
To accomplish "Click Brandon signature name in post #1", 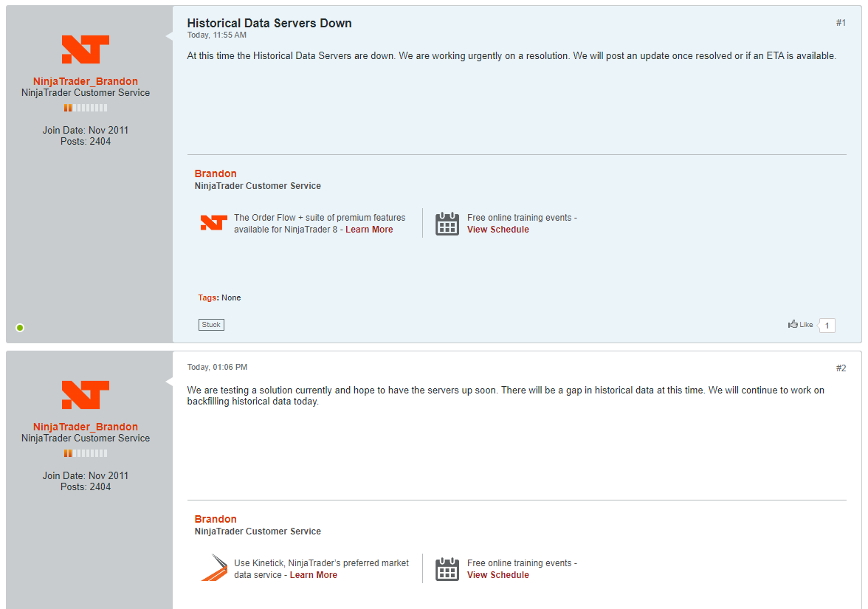I will coord(216,174).
